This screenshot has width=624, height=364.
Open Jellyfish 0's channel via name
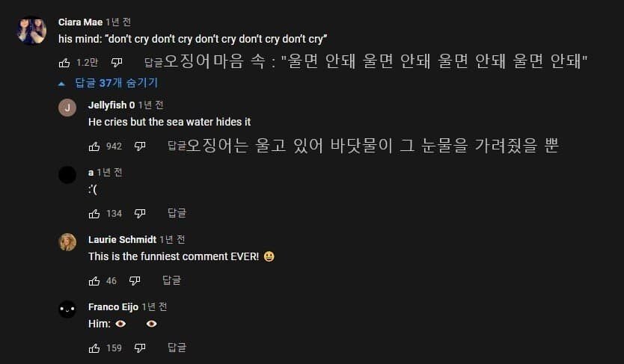click(x=111, y=105)
